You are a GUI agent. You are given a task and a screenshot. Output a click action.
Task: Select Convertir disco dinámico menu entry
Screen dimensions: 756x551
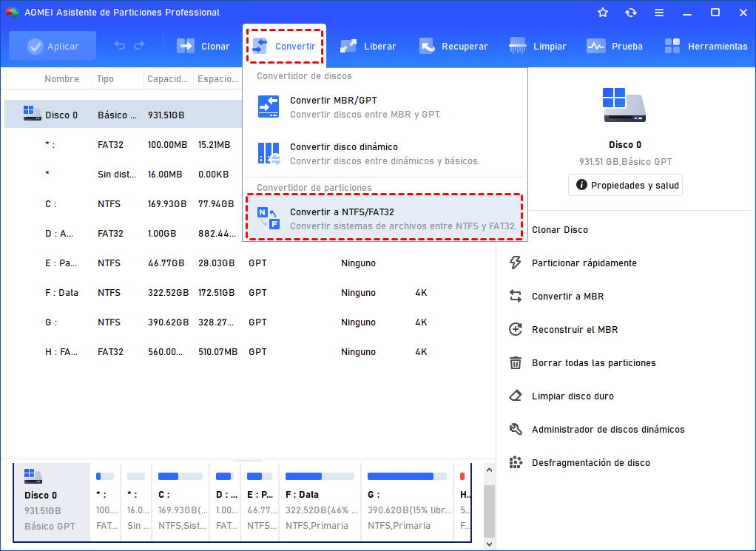(x=385, y=153)
